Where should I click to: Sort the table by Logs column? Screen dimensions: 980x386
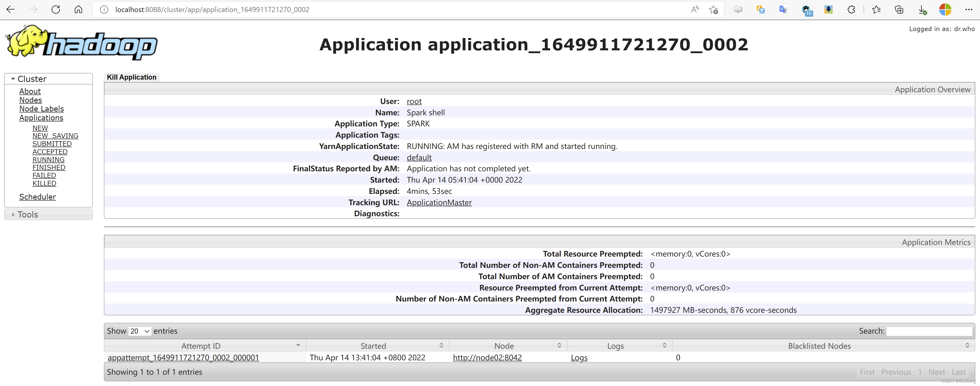pyautogui.click(x=620, y=346)
